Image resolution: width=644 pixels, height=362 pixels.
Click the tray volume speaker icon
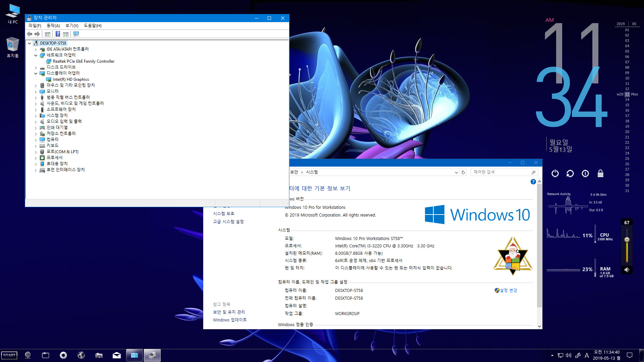[569, 355]
